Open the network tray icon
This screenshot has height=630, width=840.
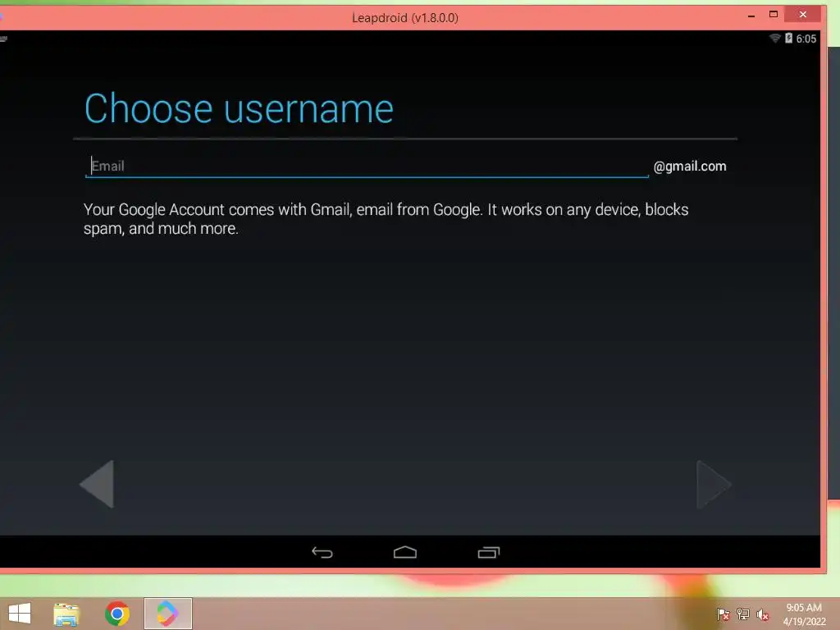tap(743, 614)
